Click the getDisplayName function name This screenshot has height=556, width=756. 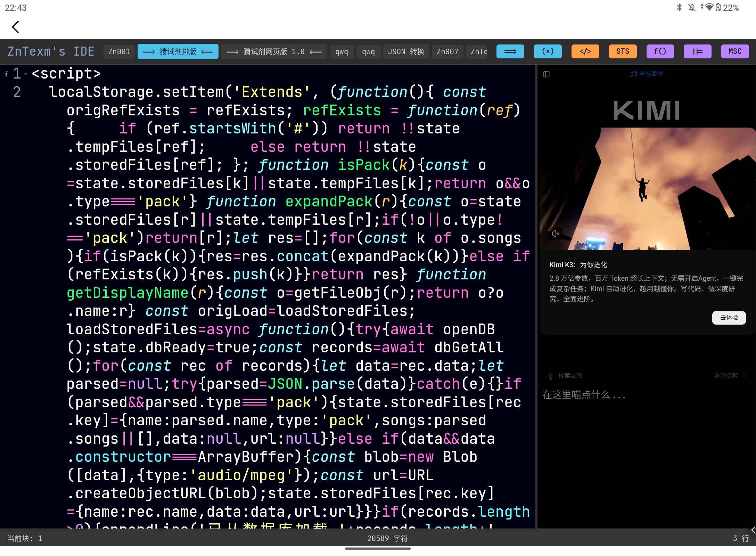(x=128, y=293)
